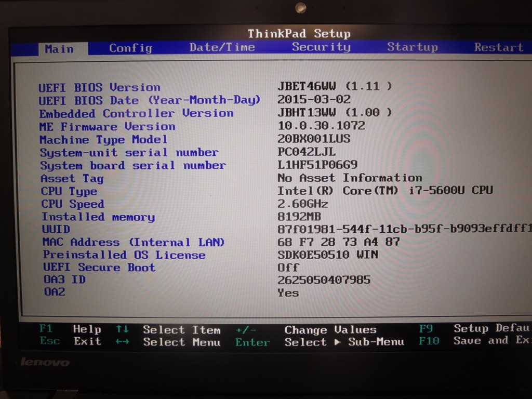The width and height of the screenshot is (532, 399).
Task: Click the Save and Exit legend
Action: [493, 340]
